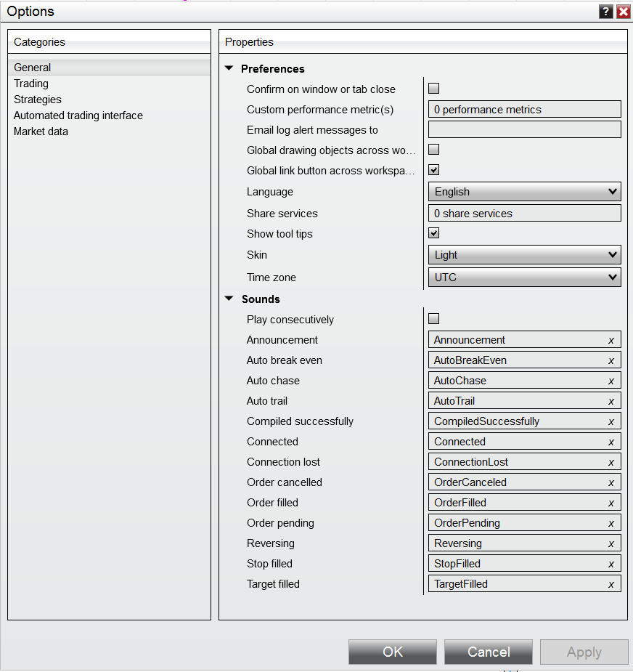Open the Language dropdown
This screenshot has height=672, width=633.
coord(525,192)
